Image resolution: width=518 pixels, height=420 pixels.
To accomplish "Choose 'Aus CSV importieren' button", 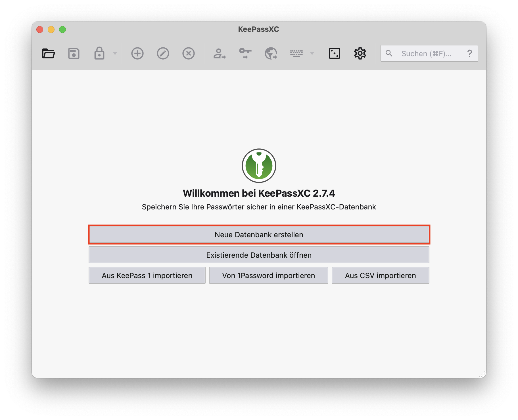I will (380, 276).
